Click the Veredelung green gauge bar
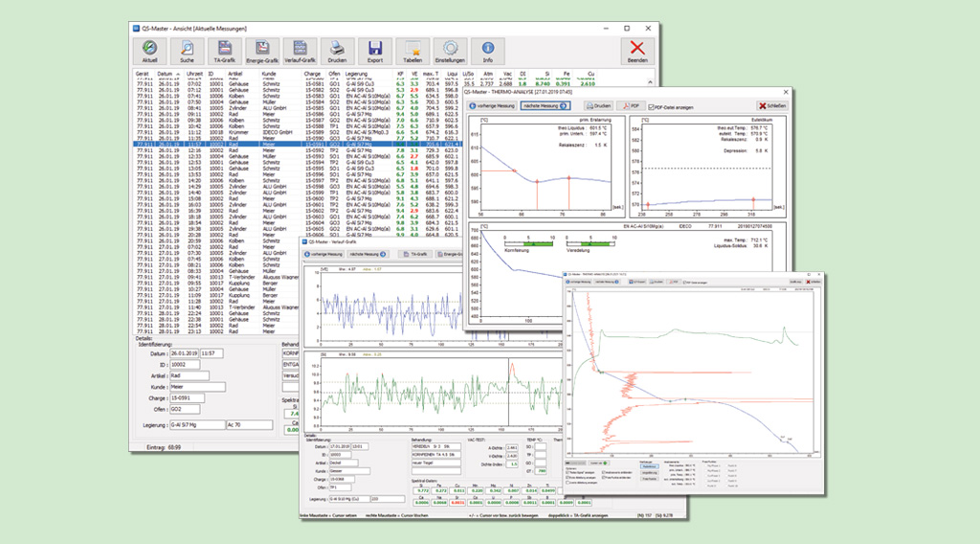 (x=590, y=244)
